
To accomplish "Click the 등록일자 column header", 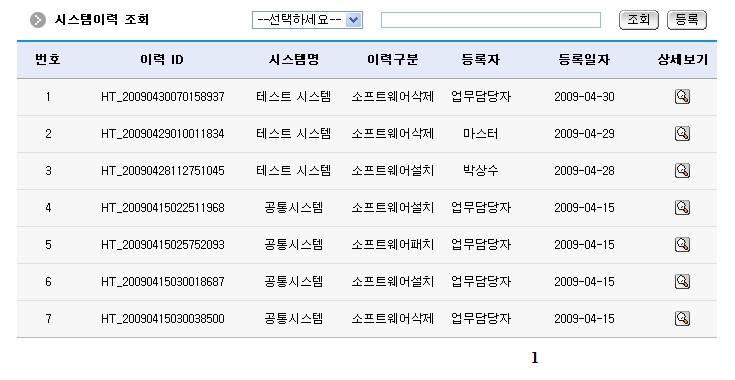I will point(584,60).
